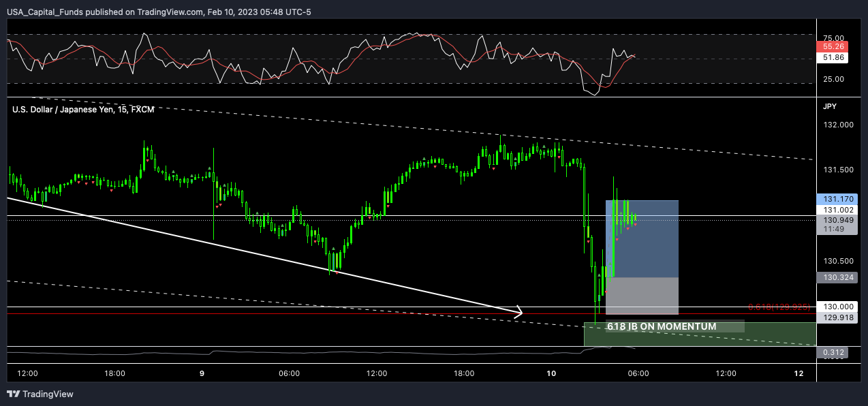Click the date label 9 on time axis
This screenshot has height=406, width=868.
(202, 373)
